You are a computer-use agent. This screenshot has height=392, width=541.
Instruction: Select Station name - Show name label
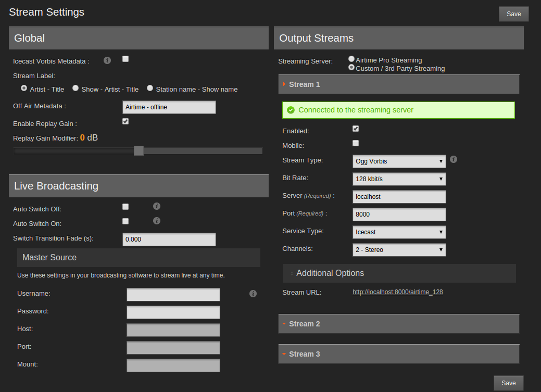(150, 88)
